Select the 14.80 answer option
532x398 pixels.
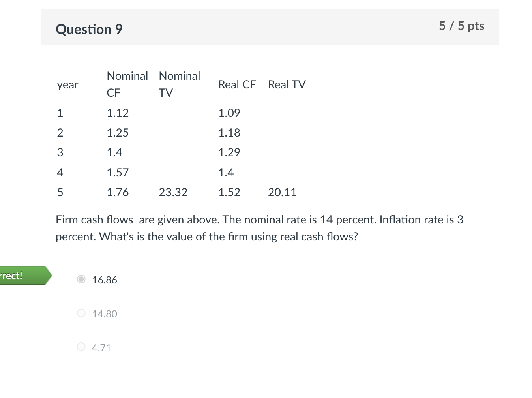[81, 313]
